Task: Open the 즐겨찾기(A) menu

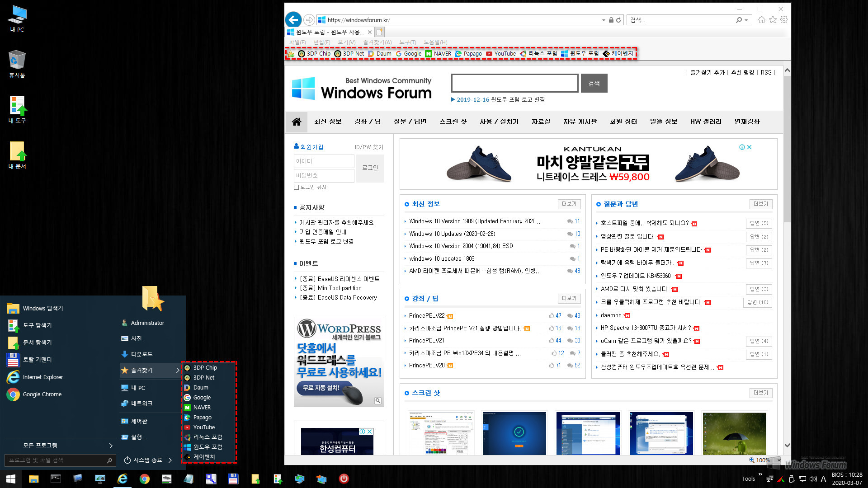Action: pos(377,42)
